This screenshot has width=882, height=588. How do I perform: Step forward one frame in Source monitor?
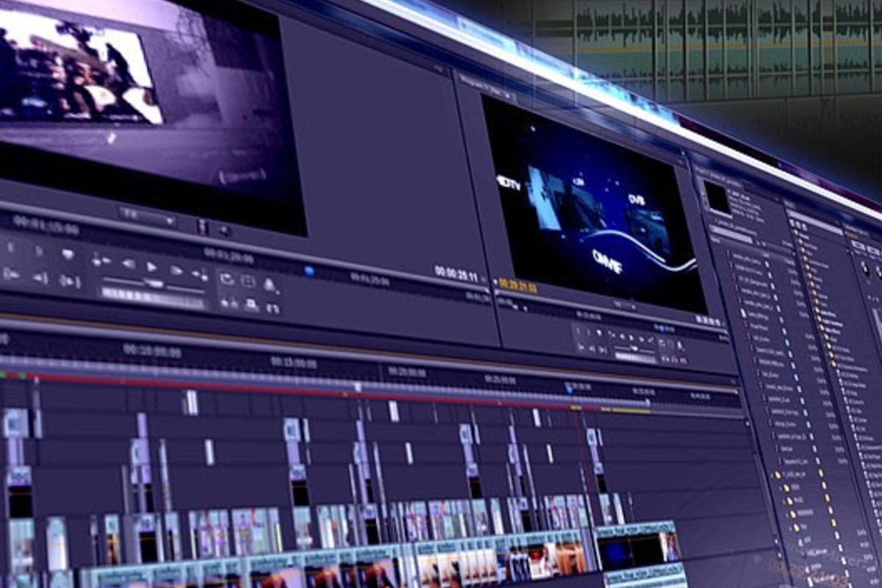click(176, 270)
